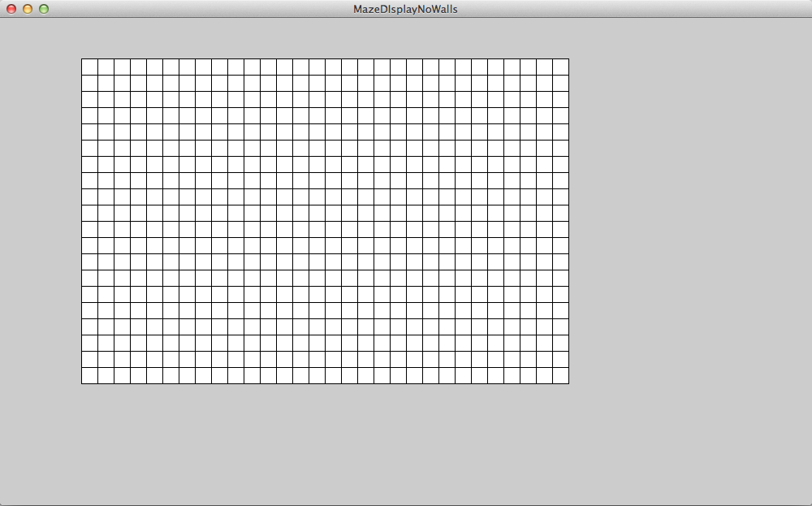
Task: Click the MazeDisplayNoWalls window title
Action: pos(405,9)
